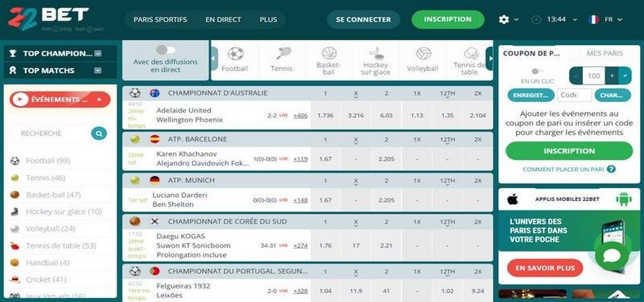Decrease stake with minus button

point(576,76)
